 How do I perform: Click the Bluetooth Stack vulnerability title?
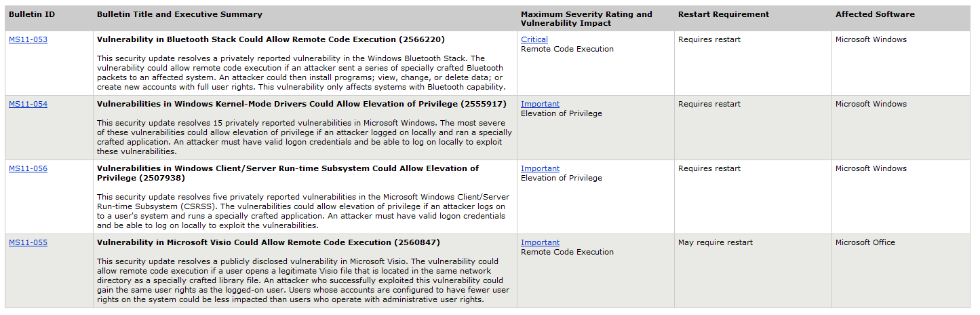271,39
